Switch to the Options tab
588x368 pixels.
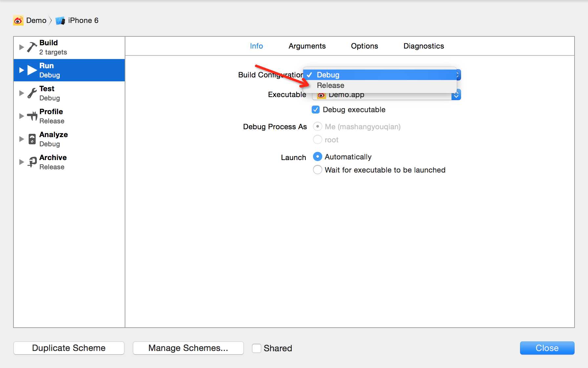(365, 46)
